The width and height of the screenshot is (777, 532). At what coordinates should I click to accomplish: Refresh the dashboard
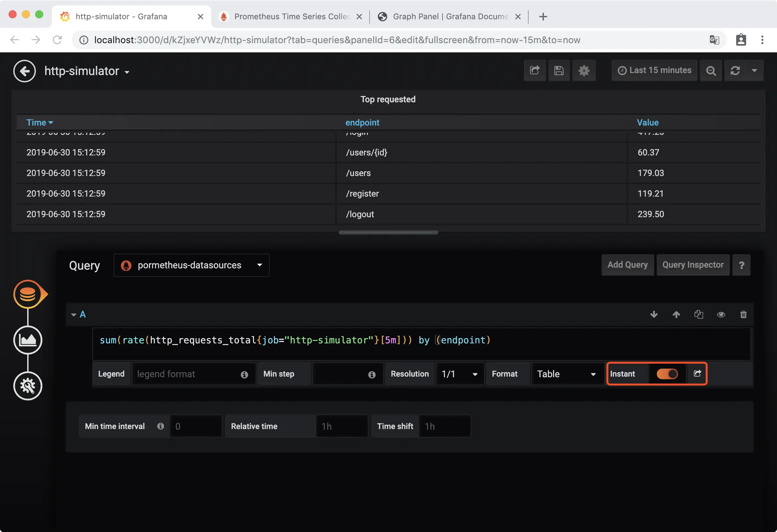pyautogui.click(x=735, y=70)
